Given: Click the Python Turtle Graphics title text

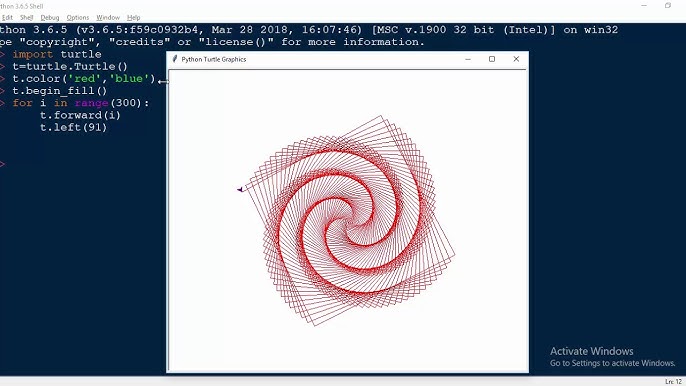Looking at the screenshot, I should tap(214, 59).
